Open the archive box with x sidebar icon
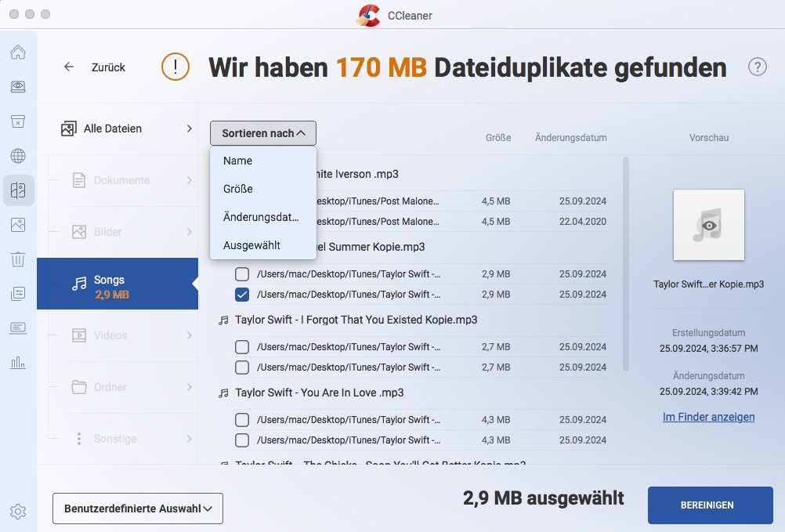Viewport: 785px width, 532px height. pos(18,121)
